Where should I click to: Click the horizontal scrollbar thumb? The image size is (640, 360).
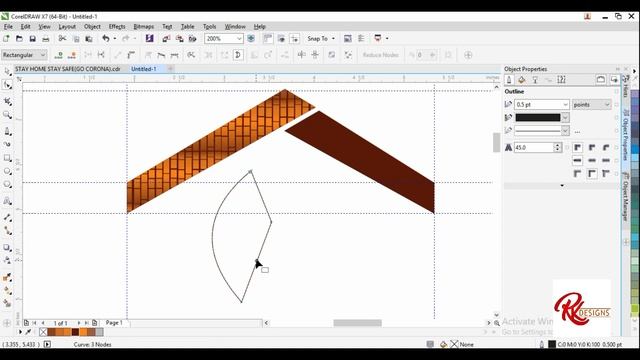pyautogui.click(x=358, y=323)
